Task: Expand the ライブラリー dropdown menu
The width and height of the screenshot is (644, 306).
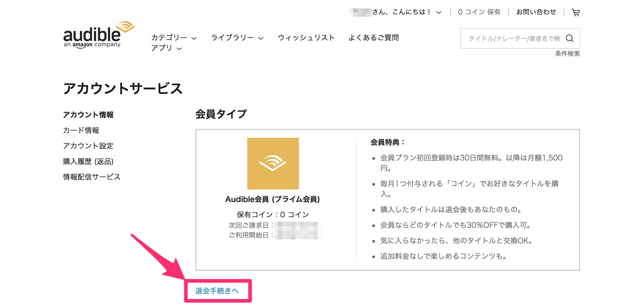Action: [x=237, y=38]
